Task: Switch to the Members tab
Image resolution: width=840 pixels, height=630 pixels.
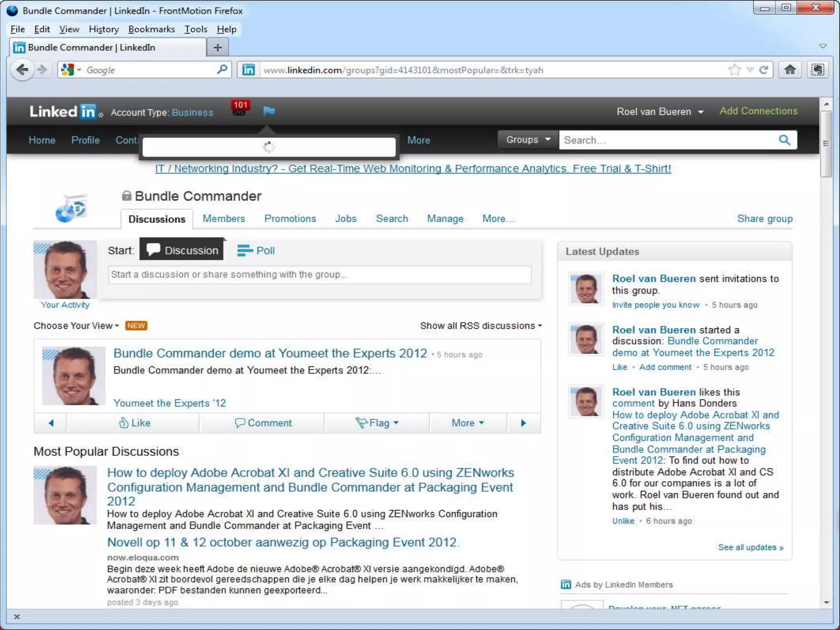Action: tap(224, 219)
